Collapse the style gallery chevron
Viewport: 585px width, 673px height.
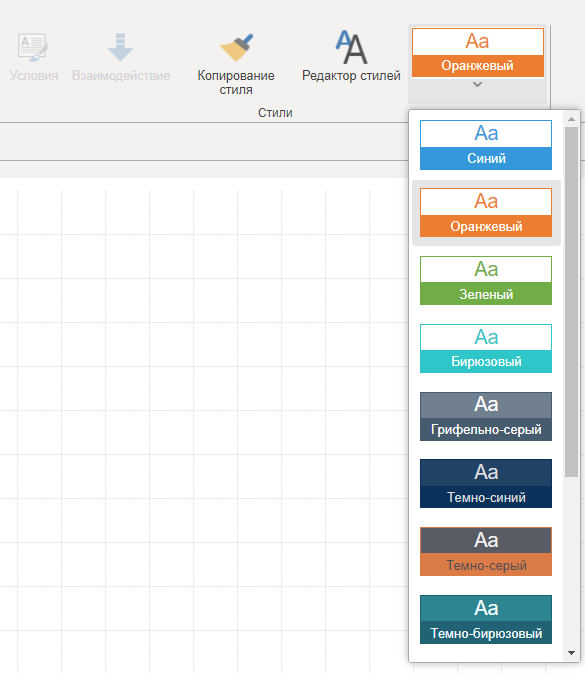click(477, 85)
